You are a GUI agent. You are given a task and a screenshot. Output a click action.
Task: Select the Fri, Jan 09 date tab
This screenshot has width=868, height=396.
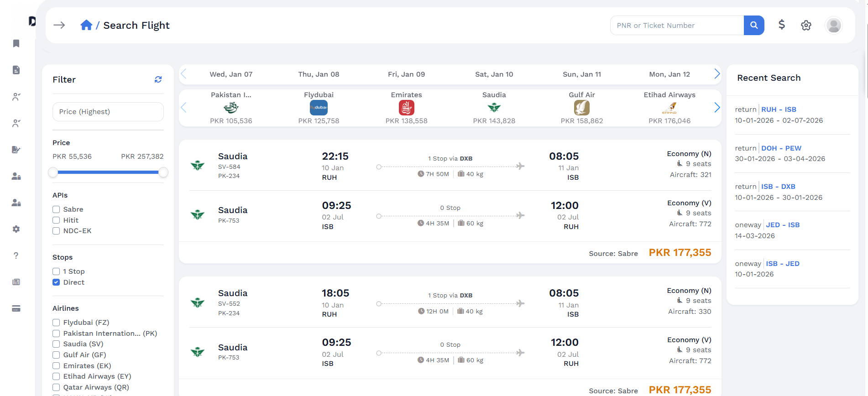[406, 74]
